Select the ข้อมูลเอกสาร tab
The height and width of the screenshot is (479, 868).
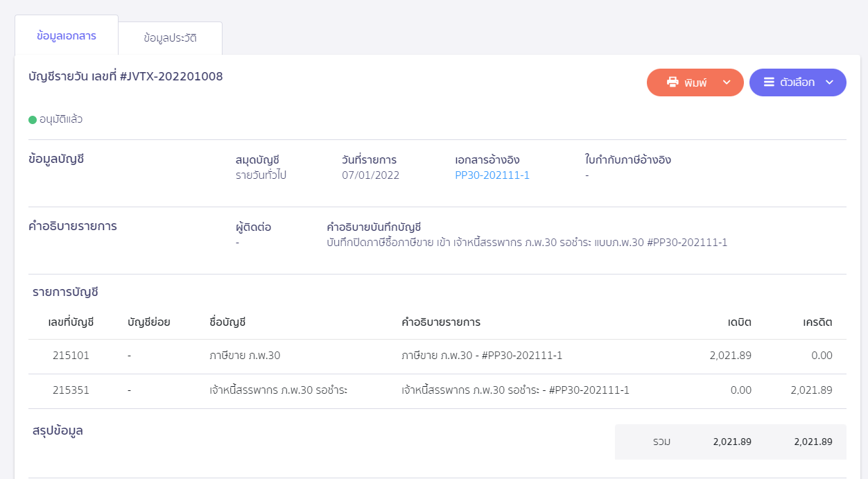click(67, 35)
